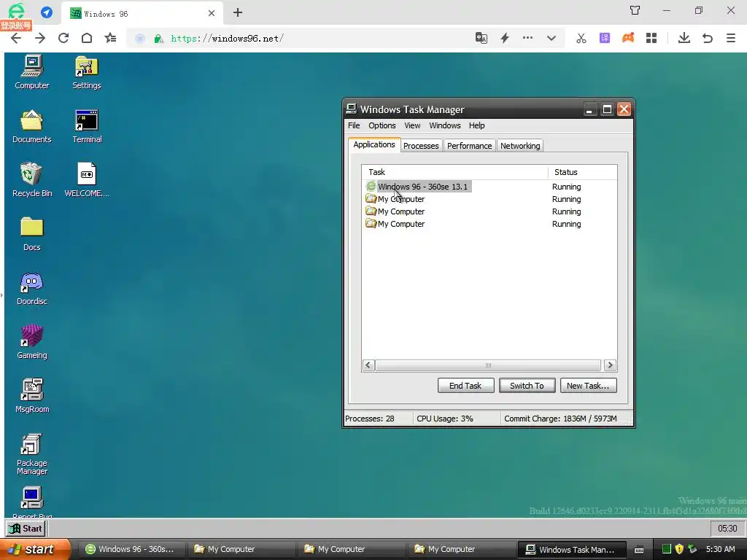Viewport: 747px width, 560px height.
Task: Open the favorites star icon
Action: pyautogui.click(x=111, y=38)
